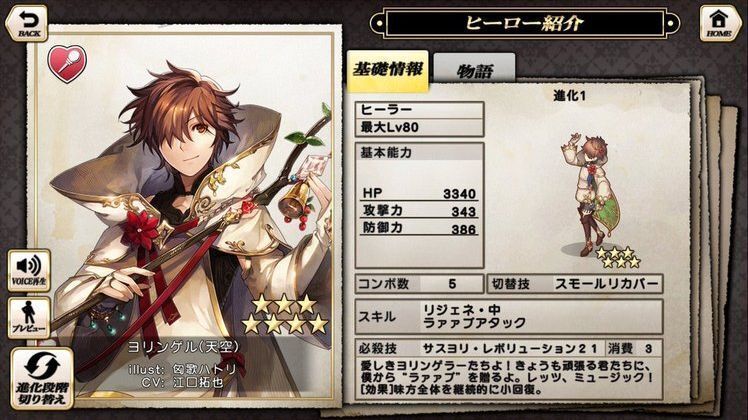
Task: Tap the gold star rarity on portrait
Action: click(285, 314)
